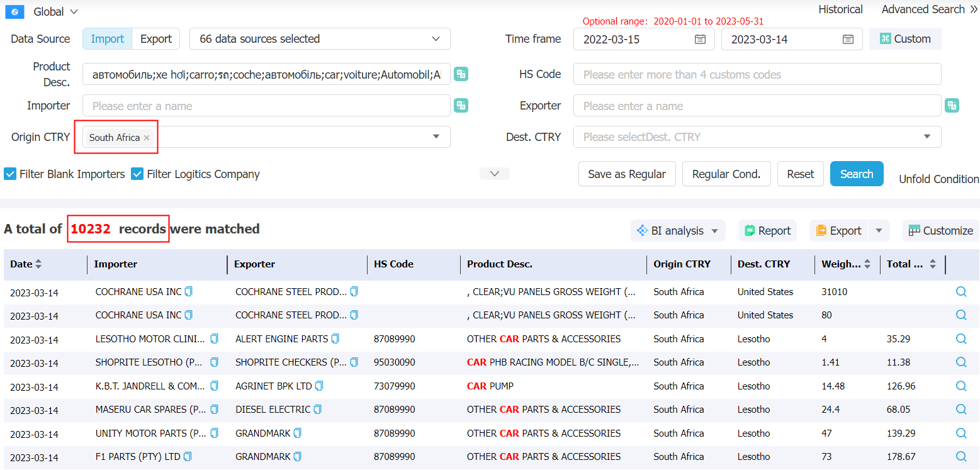
Task: View details of SHOPRITE LESOTHO record
Action: pos(961,362)
